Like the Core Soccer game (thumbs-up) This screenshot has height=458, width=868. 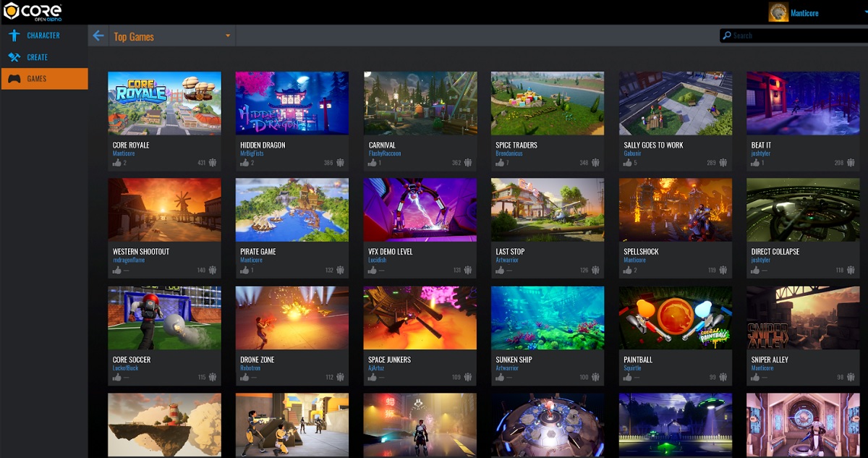[116, 377]
